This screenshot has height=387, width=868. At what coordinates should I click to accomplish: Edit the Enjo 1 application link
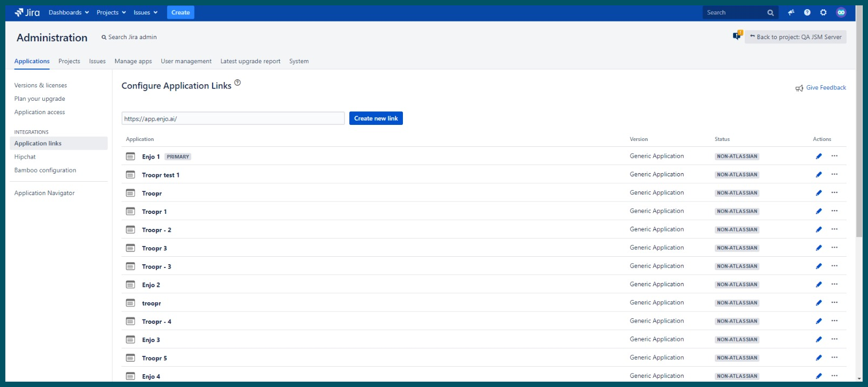point(819,156)
